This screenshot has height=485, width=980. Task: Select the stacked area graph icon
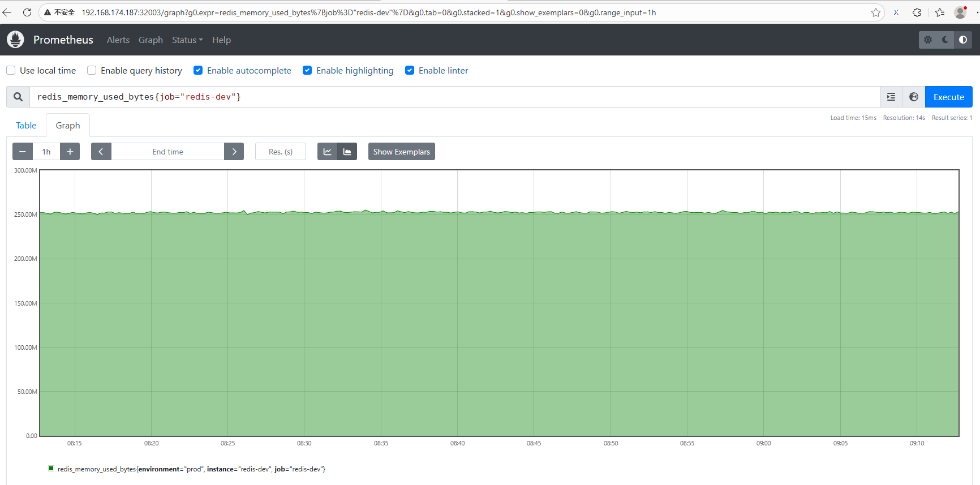tap(347, 152)
